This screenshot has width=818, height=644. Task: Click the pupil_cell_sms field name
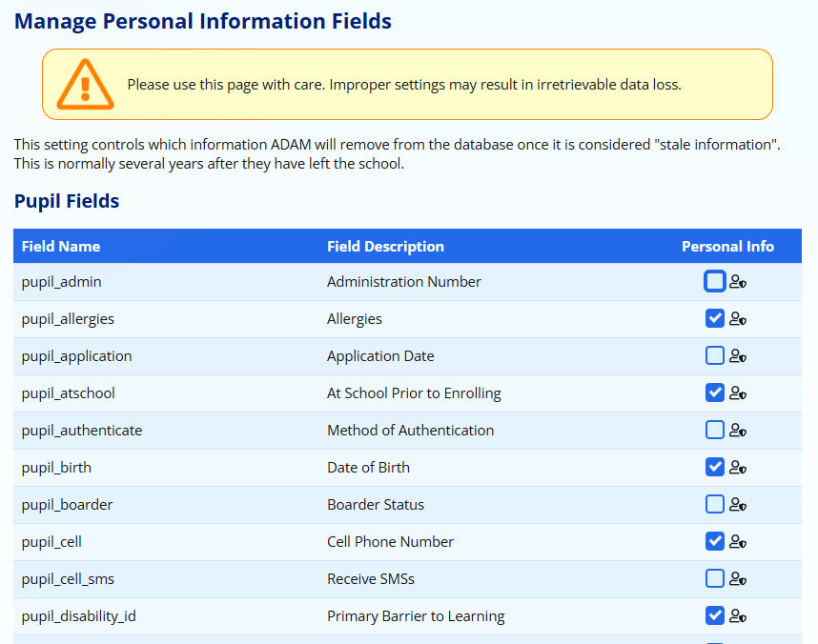pyautogui.click(x=68, y=579)
